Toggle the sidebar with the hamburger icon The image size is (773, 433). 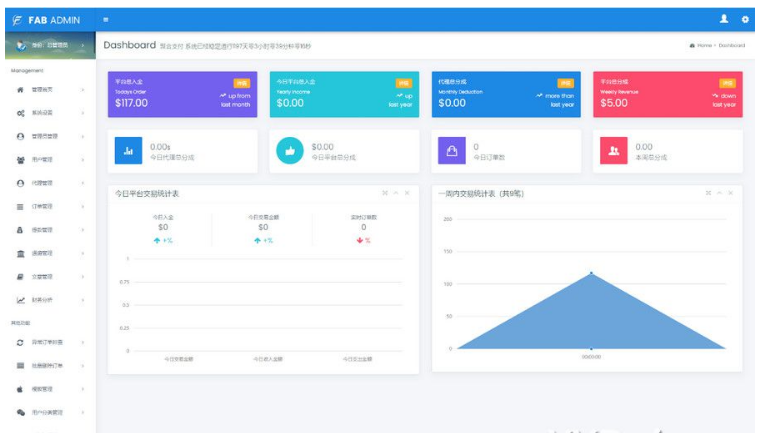(106, 19)
